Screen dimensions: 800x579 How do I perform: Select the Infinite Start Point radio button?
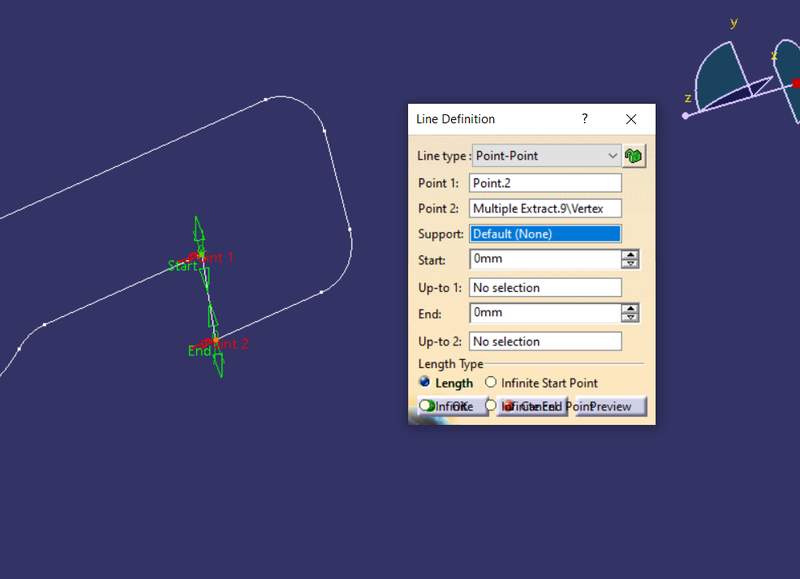coord(491,382)
